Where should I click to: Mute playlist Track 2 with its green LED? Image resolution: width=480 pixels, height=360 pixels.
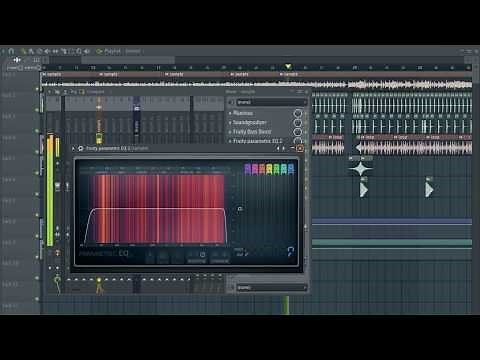click(37, 110)
